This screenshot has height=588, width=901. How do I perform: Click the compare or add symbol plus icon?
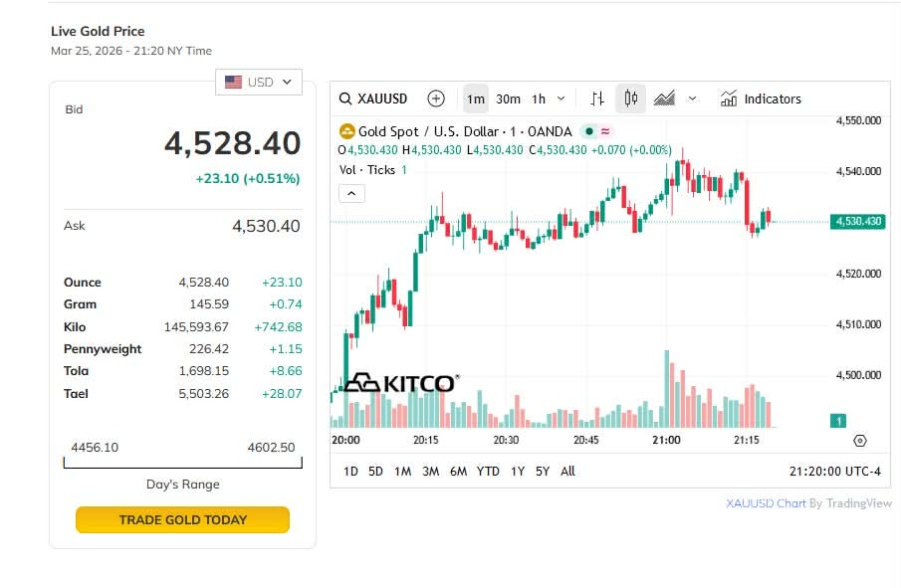(436, 98)
